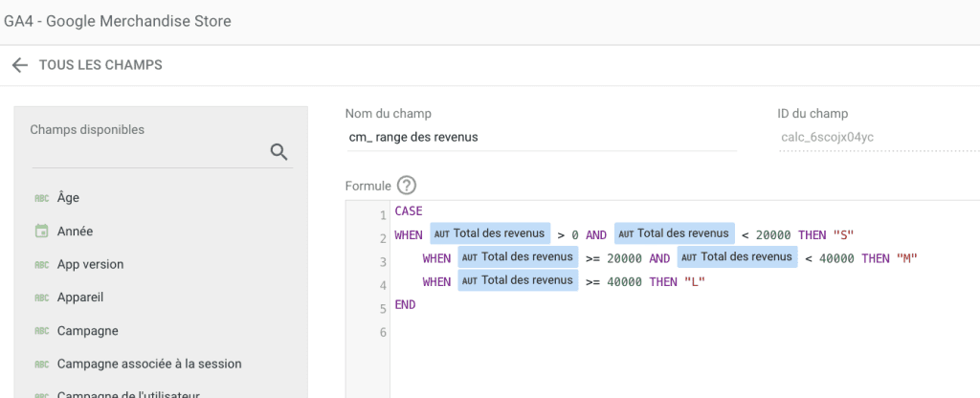This screenshot has height=398, width=980.
Task: Go back via TOUS LES CHAMPS link
Action: pyautogui.click(x=100, y=65)
